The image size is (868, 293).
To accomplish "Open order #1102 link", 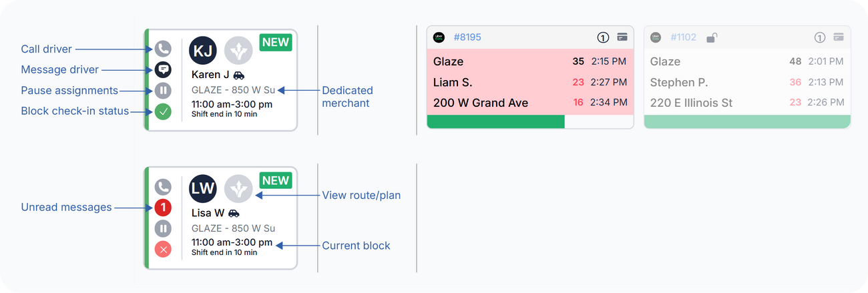I will click(683, 37).
